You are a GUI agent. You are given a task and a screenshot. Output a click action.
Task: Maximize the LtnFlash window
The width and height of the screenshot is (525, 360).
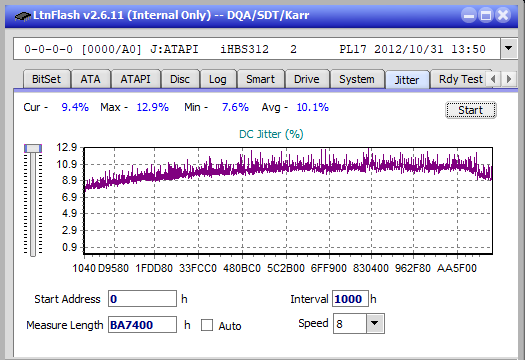(486, 15)
